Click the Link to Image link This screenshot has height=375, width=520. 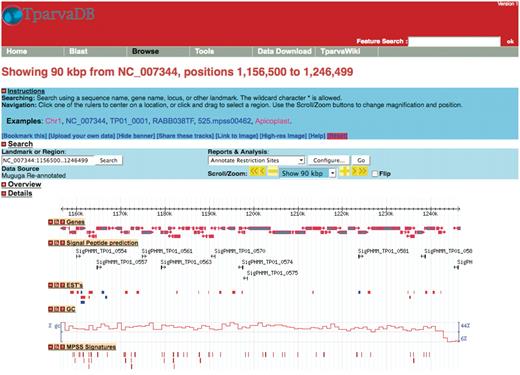coord(237,136)
